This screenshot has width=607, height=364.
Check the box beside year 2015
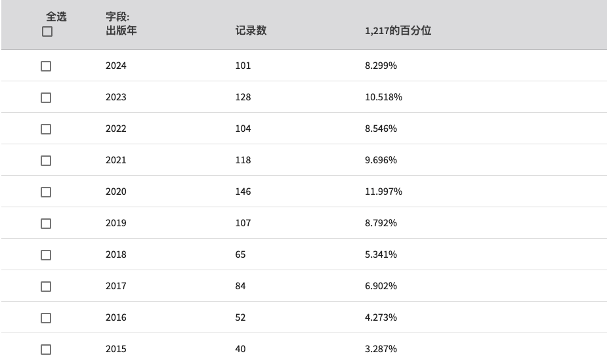46,350
